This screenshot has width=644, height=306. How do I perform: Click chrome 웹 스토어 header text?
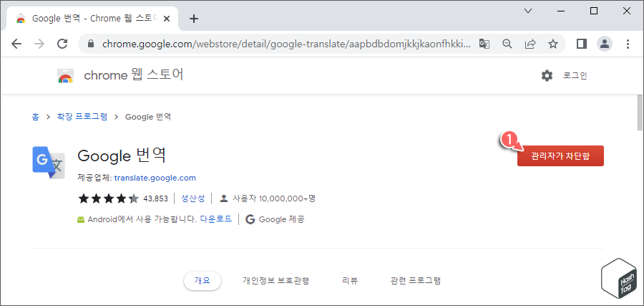click(134, 75)
